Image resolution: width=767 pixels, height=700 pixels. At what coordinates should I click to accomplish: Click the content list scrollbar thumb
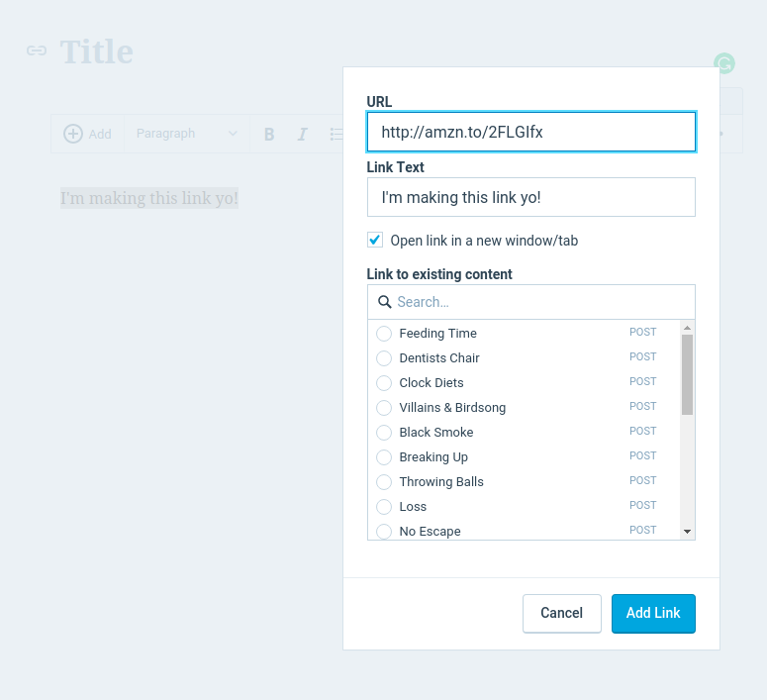(x=687, y=374)
